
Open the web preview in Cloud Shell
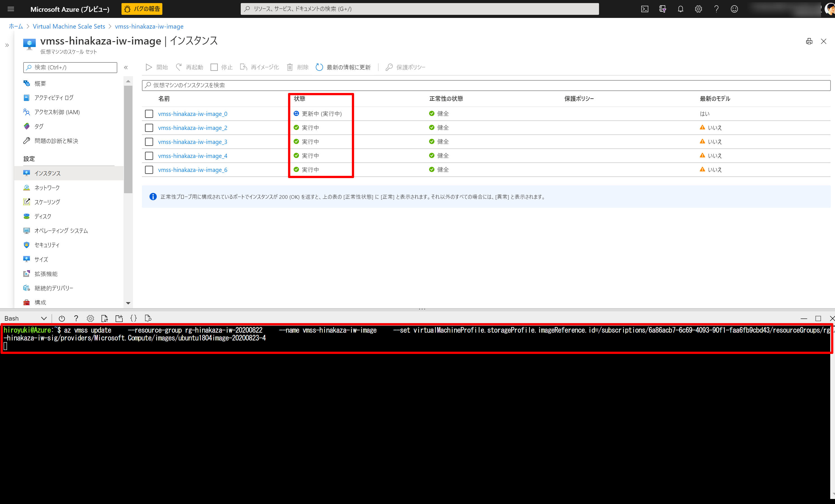coord(148,318)
